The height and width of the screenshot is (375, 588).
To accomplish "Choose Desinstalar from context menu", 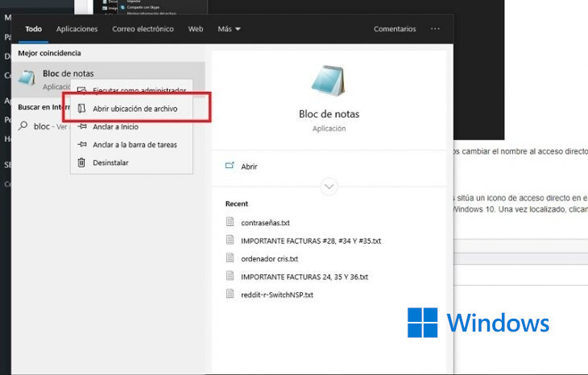I will click(x=131, y=163).
